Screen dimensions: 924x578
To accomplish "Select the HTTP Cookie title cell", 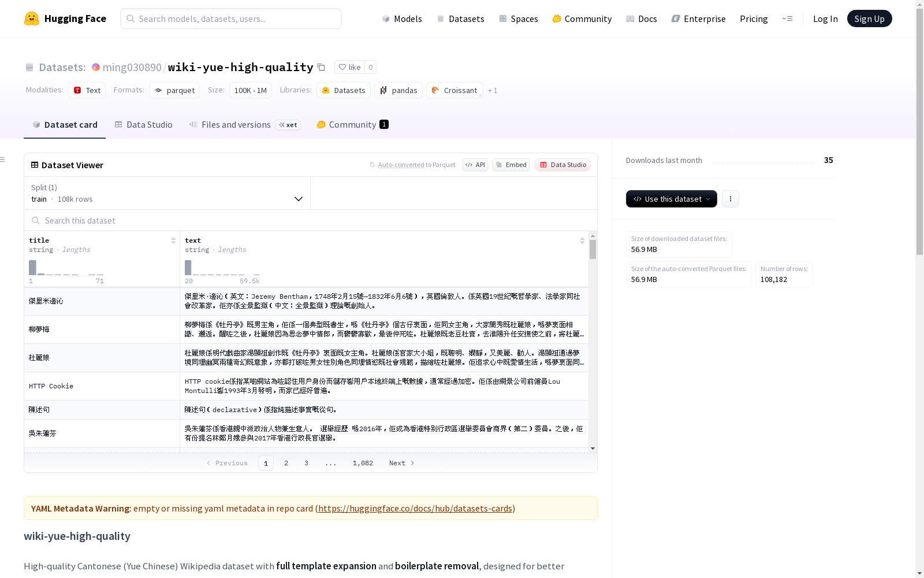I will point(102,386).
